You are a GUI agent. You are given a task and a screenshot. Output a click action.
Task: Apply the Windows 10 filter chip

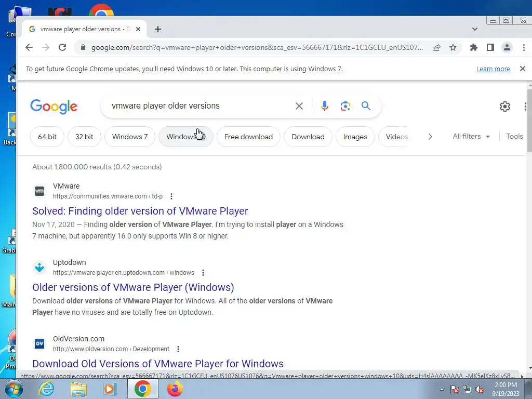tap(185, 137)
